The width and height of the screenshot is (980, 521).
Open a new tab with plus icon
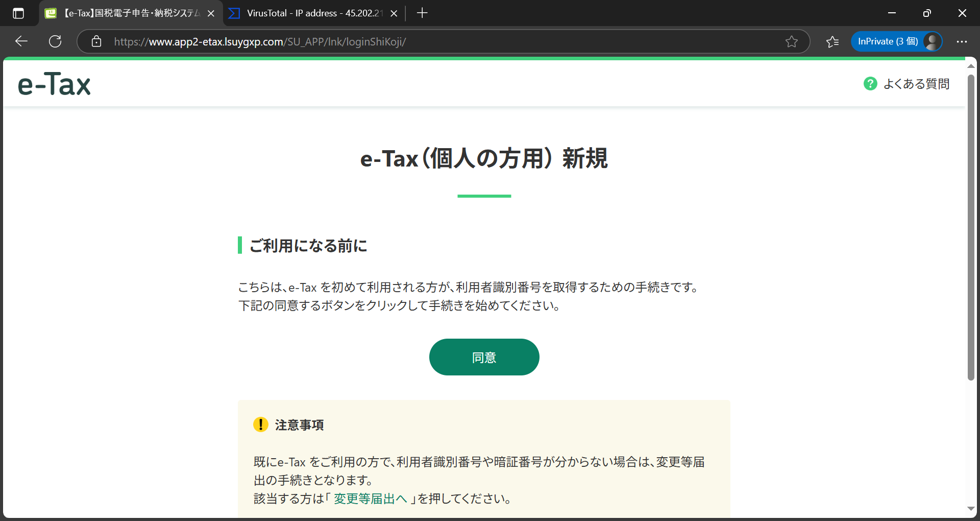click(x=422, y=13)
